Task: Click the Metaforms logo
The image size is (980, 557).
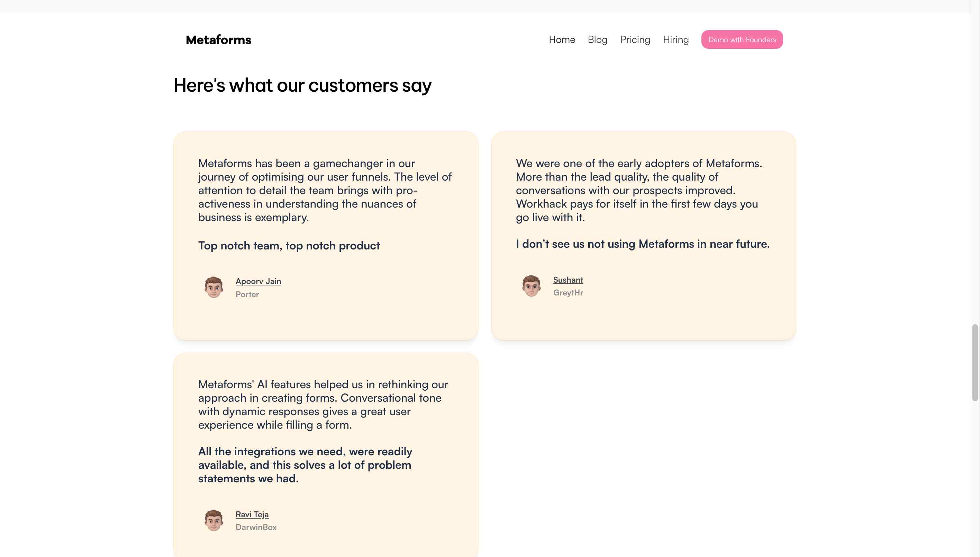Action: tap(218, 40)
